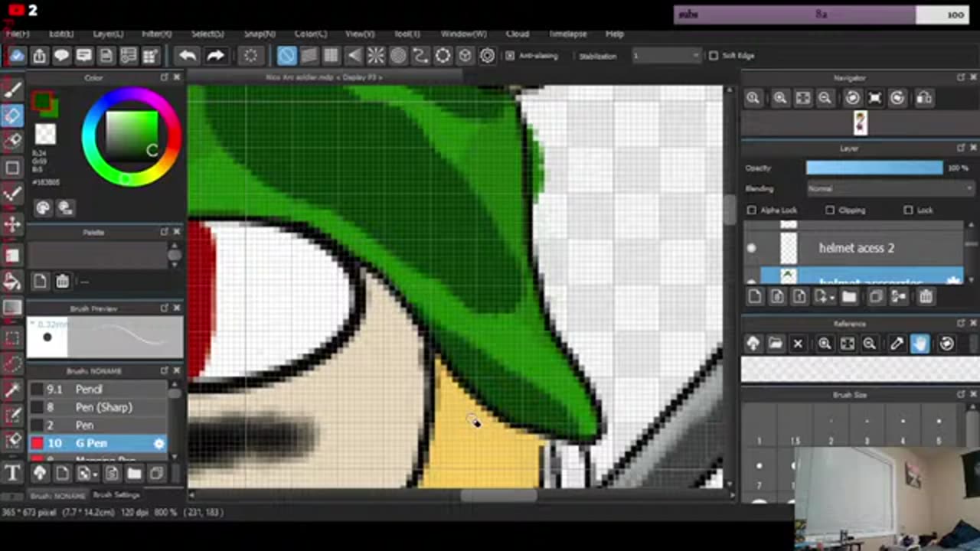The width and height of the screenshot is (980, 551).
Task: Switch to the Brush Settings tab
Action: tap(116, 495)
